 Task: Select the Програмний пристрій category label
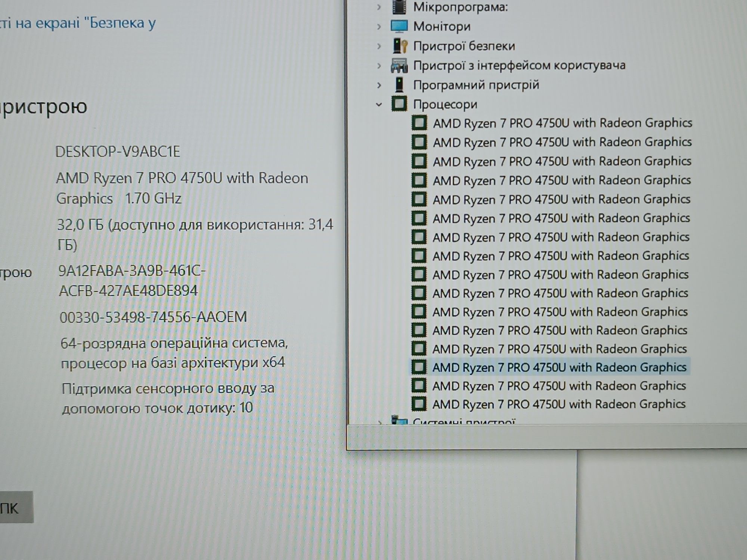coord(476,85)
